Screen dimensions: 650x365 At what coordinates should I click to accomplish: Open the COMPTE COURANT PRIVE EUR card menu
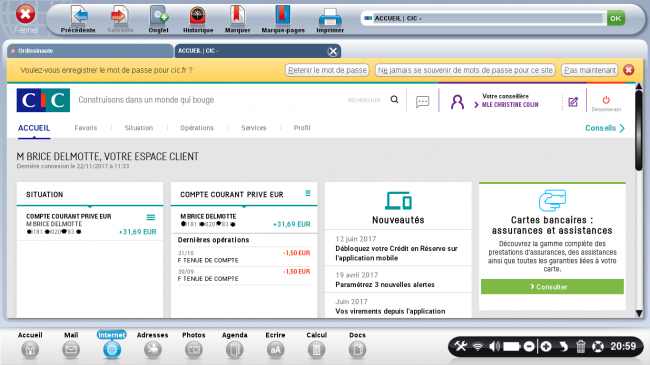click(x=308, y=193)
